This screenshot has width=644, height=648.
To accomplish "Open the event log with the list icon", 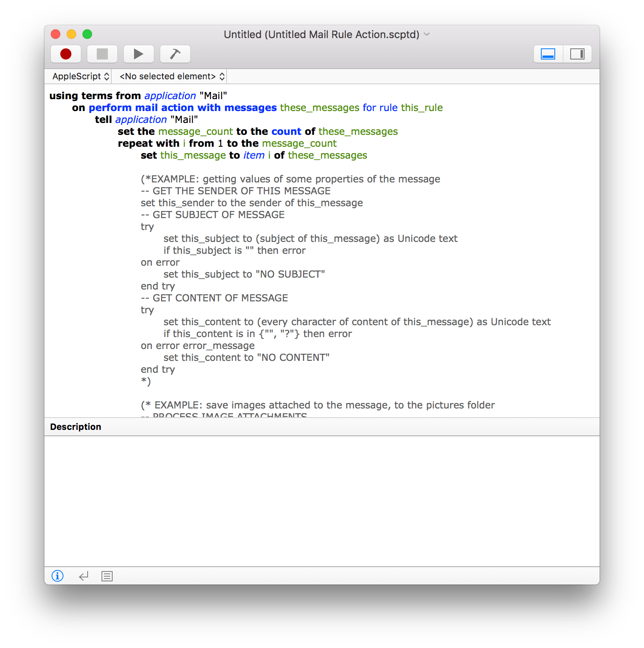I will click(107, 576).
